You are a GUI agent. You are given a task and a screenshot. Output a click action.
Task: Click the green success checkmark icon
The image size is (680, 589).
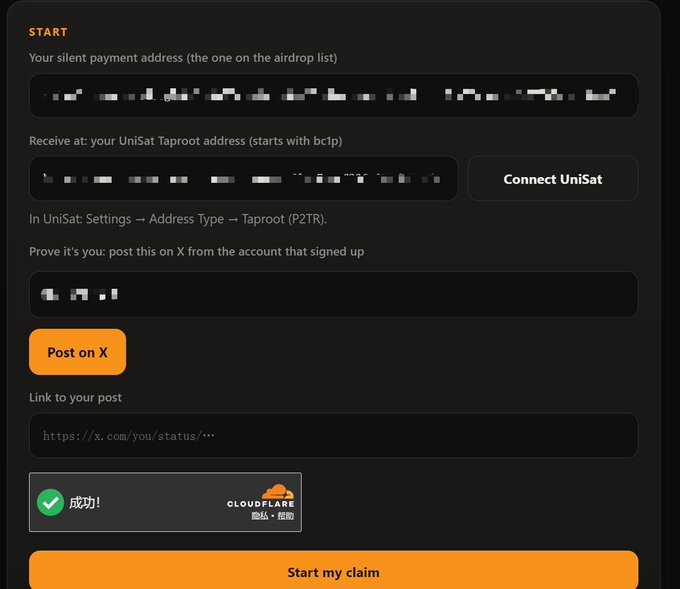[50, 502]
